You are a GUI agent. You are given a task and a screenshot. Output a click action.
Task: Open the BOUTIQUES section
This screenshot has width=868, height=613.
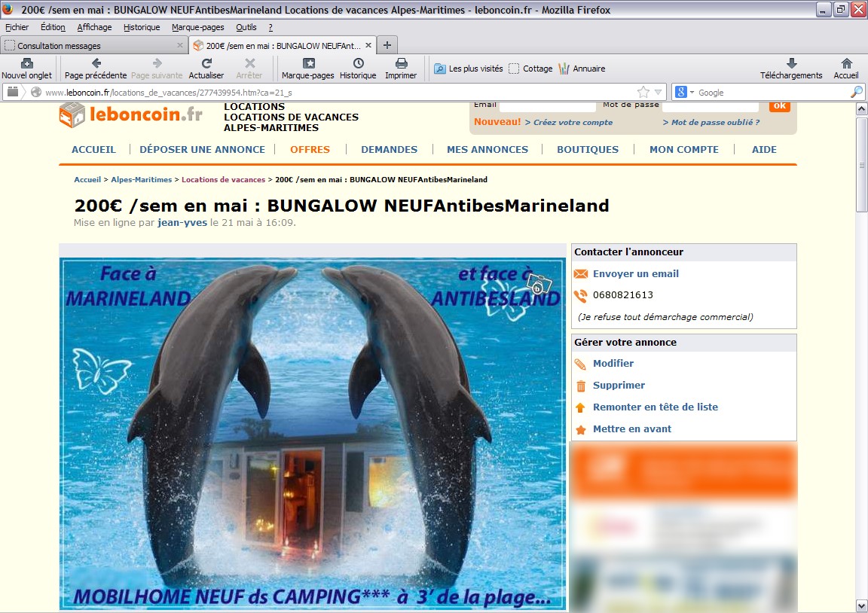coord(588,149)
